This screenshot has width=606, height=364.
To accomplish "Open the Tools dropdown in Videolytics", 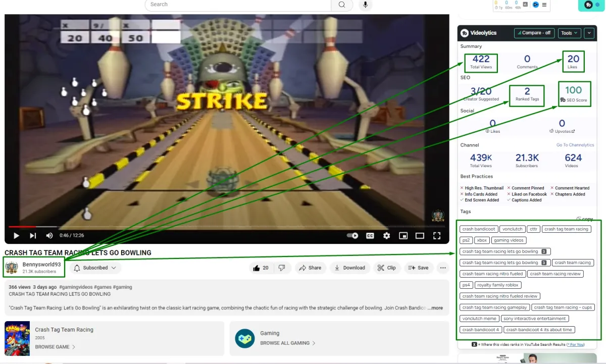I will pos(569,33).
